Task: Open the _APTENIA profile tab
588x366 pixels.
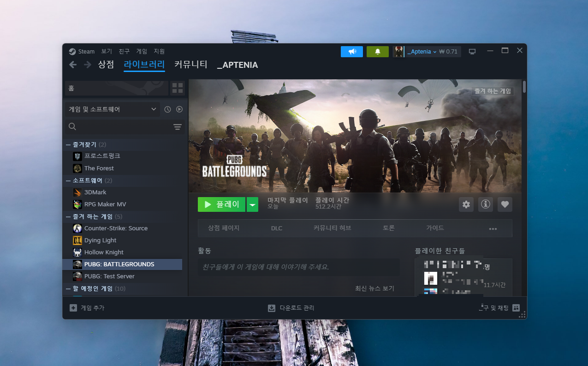Action: [x=238, y=65]
